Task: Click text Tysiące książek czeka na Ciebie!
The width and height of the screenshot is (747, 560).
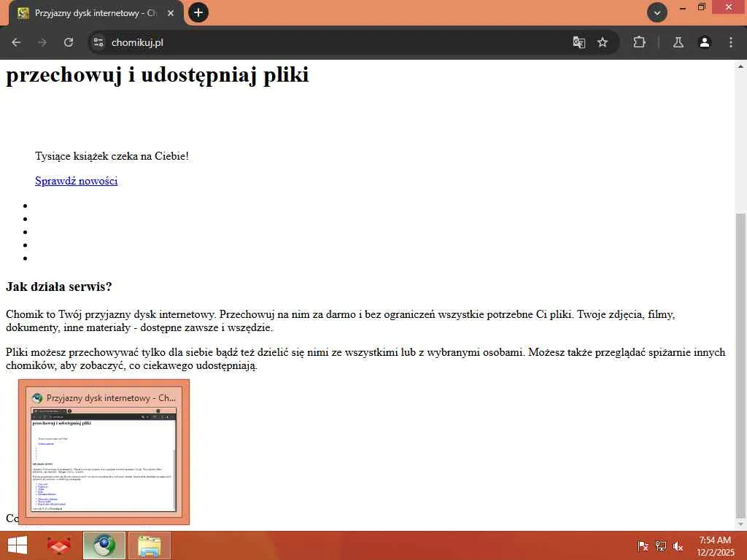Action: click(112, 156)
